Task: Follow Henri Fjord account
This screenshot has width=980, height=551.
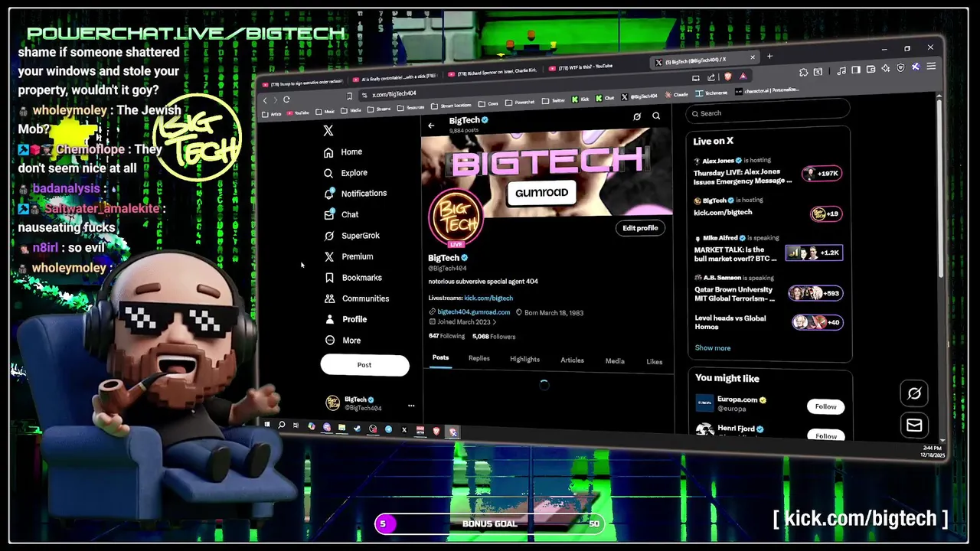Action: tap(825, 435)
